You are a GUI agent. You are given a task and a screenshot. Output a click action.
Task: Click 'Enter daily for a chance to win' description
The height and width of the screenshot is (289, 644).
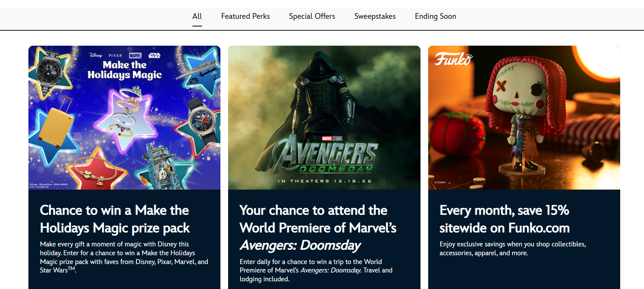coord(316,270)
